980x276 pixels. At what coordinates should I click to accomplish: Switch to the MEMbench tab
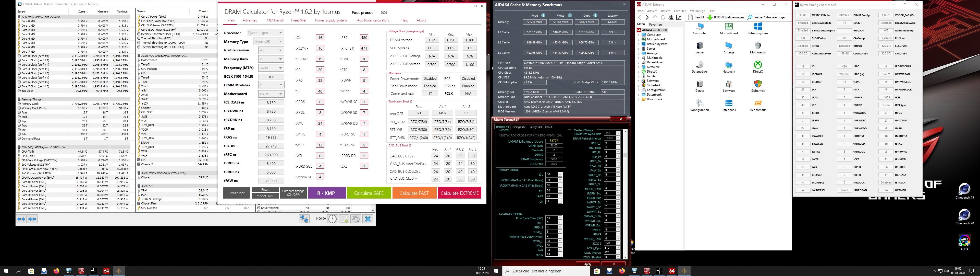[x=275, y=20]
